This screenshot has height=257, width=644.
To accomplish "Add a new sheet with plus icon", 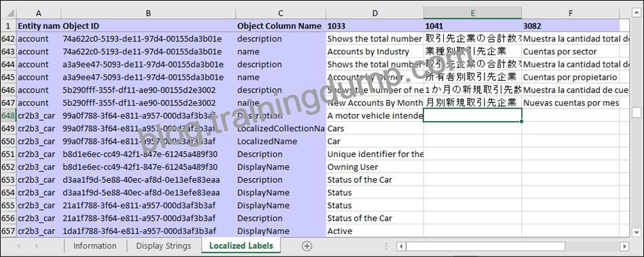I will pos(307,246).
